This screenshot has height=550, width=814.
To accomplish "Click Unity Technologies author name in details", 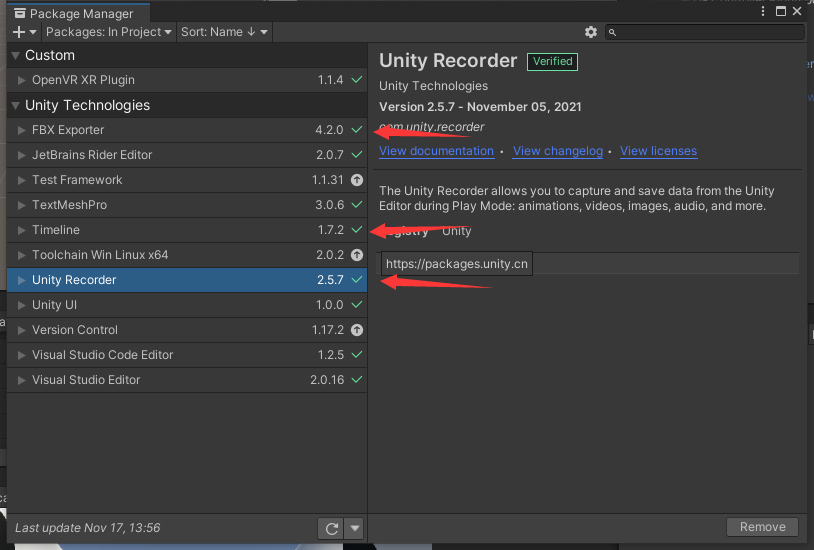I will click(x=433, y=86).
